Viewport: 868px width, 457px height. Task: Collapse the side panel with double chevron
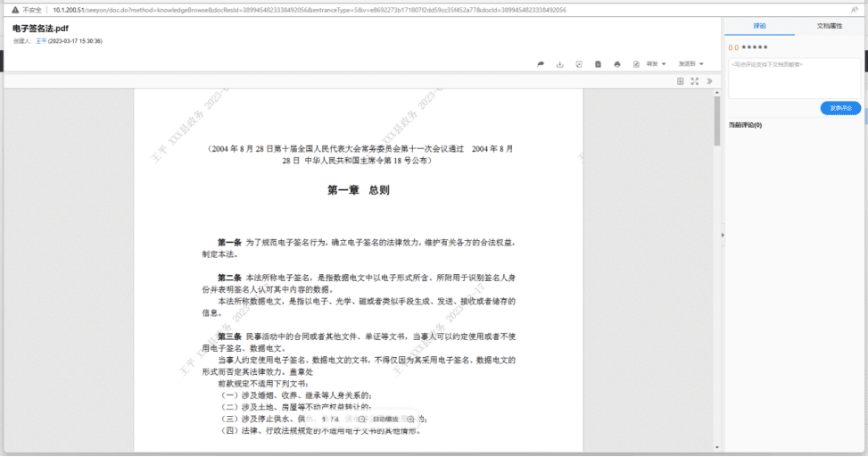709,81
